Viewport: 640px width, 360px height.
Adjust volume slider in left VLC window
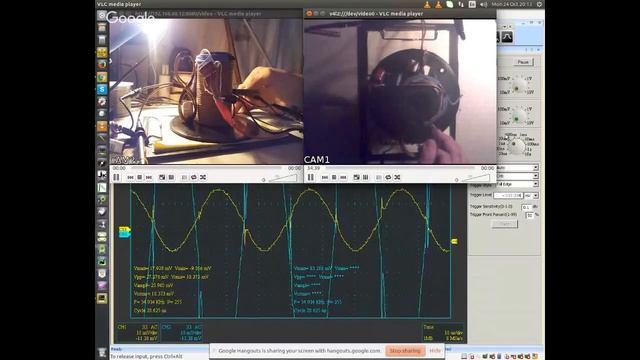(x=283, y=178)
